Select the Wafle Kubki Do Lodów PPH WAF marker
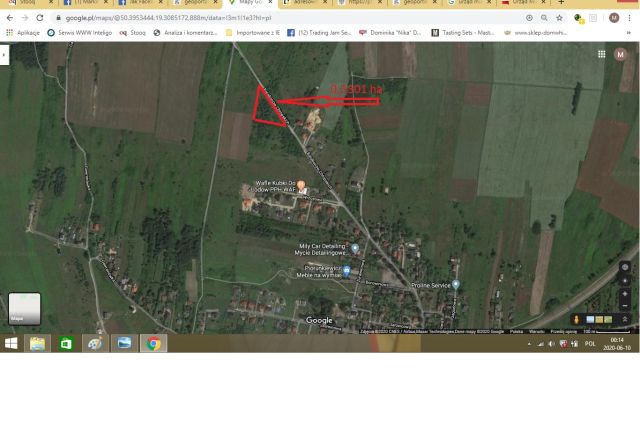Screen dimensions: 640x421 (301, 186)
